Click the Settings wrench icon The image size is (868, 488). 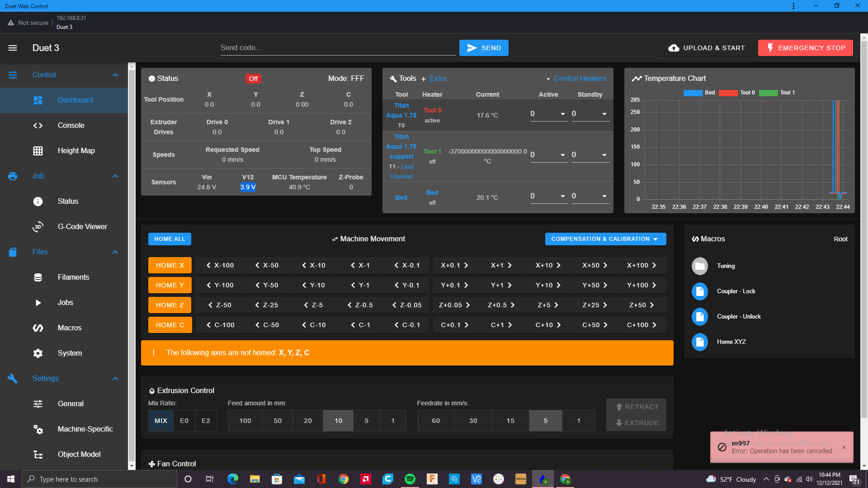[13, 379]
